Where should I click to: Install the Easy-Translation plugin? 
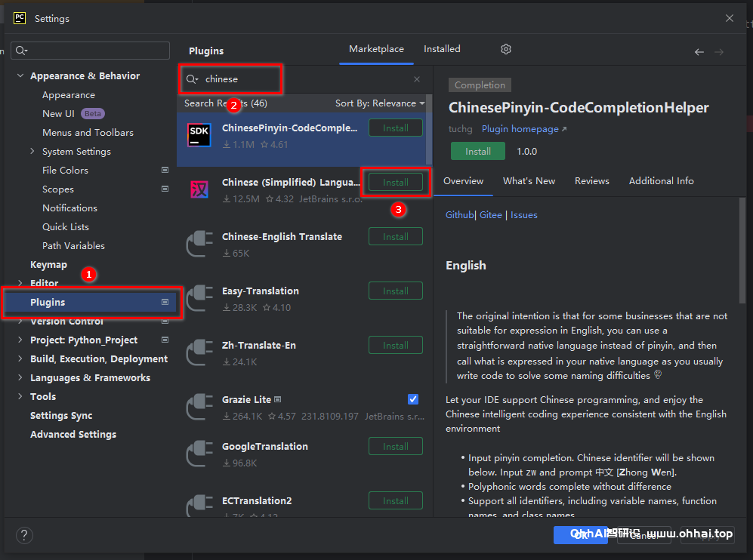click(396, 291)
